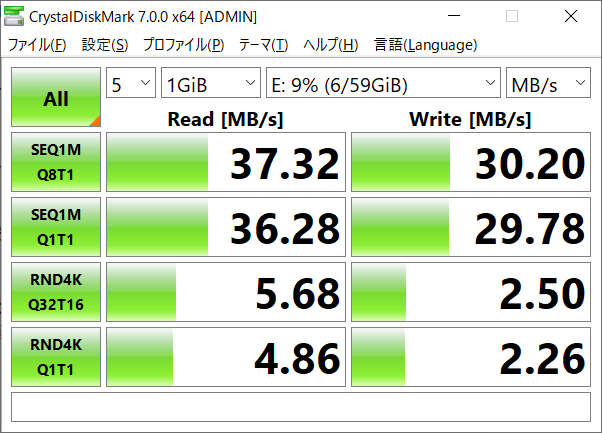Click the 30.20 SEQ1M Q8T1 write result
This screenshot has width=602, height=433.
coord(471,162)
